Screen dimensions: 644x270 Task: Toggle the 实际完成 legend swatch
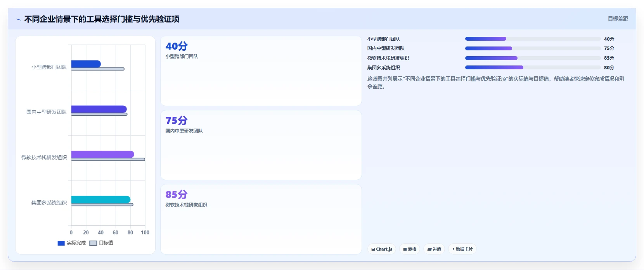coord(61,243)
